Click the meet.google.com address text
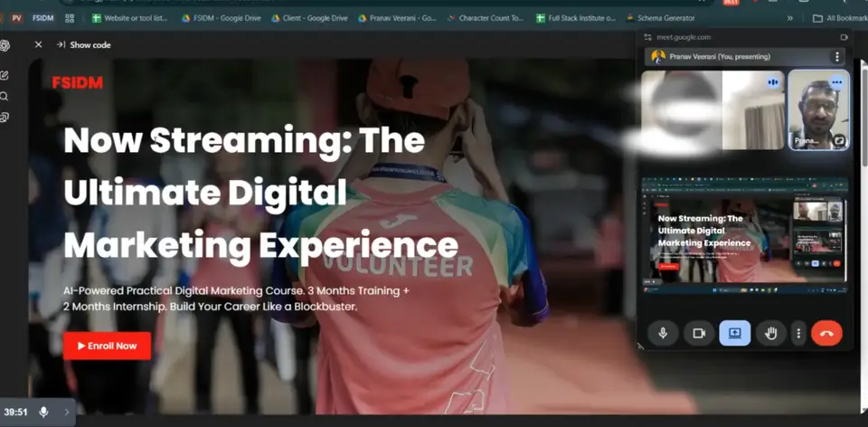The height and width of the screenshot is (427, 868). [x=684, y=37]
